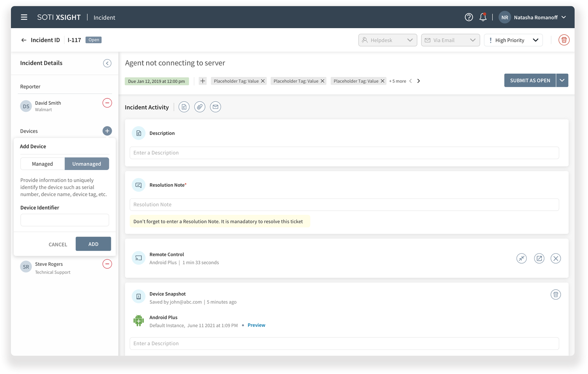Open the High Priority dropdown
Screen dimensions: 588x374
(513, 40)
